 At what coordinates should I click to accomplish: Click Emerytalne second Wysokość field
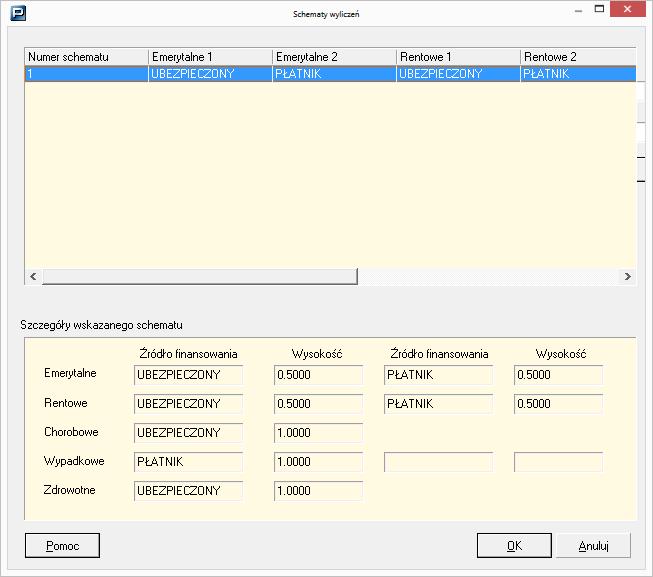558,375
